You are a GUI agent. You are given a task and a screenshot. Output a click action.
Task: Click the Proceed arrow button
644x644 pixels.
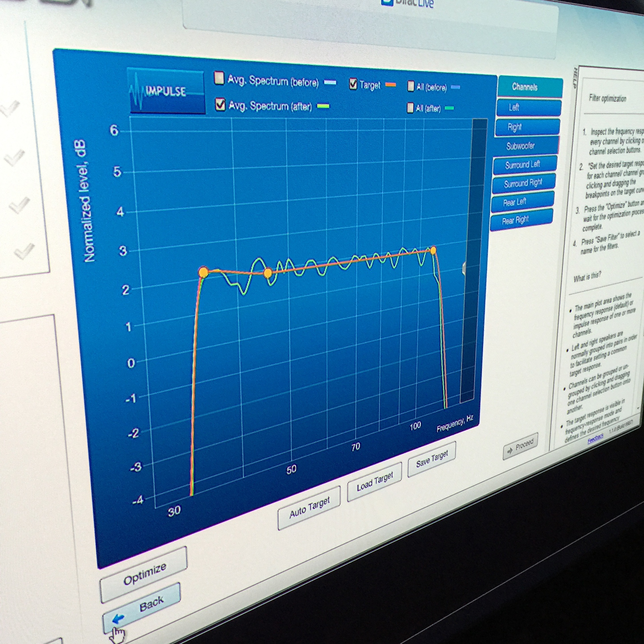[x=520, y=446]
